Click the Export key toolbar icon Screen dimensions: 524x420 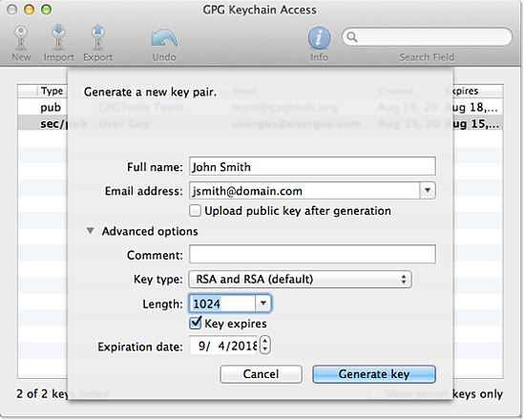97,37
